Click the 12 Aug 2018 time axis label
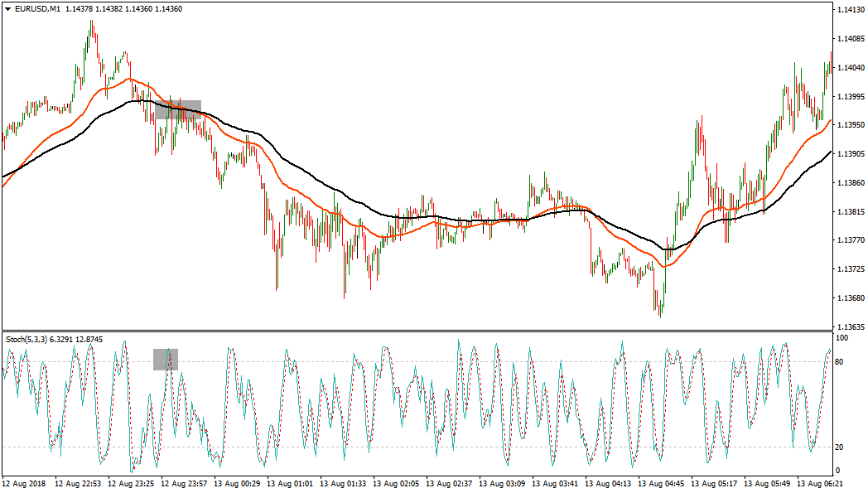Screen dimensions: 868x493 (26, 482)
